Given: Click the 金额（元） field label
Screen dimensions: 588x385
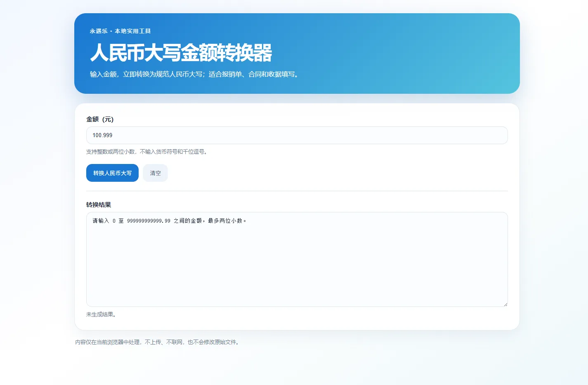Looking at the screenshot, I should (x=100, y=119).
